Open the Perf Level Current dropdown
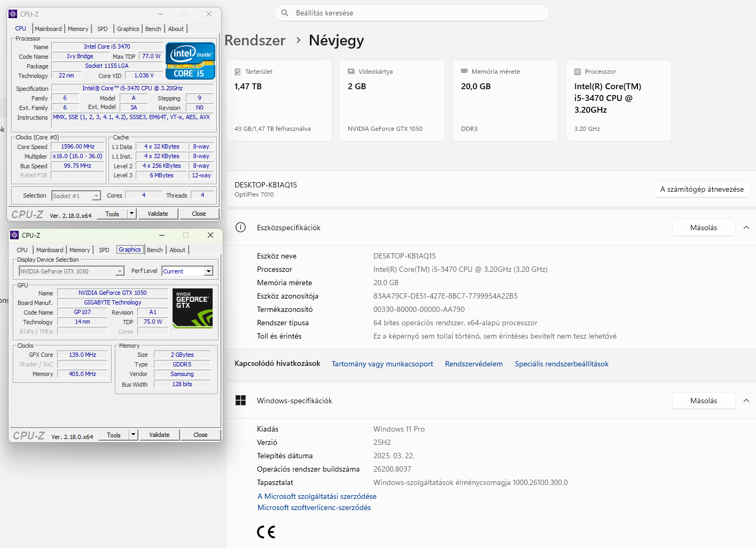 pyautogui.click(x=208, y=271)
